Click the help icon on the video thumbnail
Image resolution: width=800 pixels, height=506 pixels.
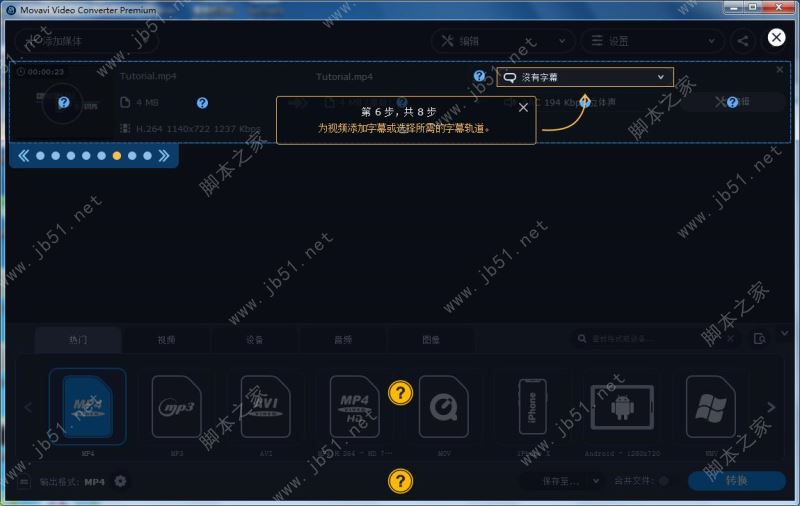[64, 103]
